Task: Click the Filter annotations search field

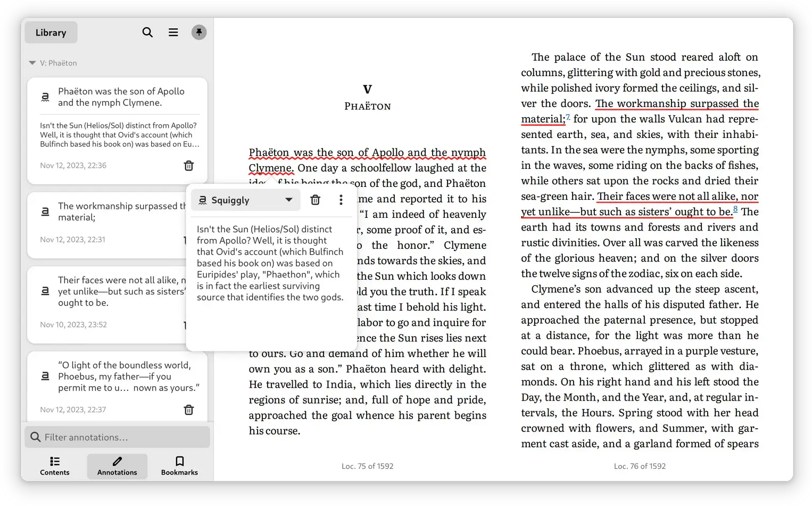Action: (117, 437)
